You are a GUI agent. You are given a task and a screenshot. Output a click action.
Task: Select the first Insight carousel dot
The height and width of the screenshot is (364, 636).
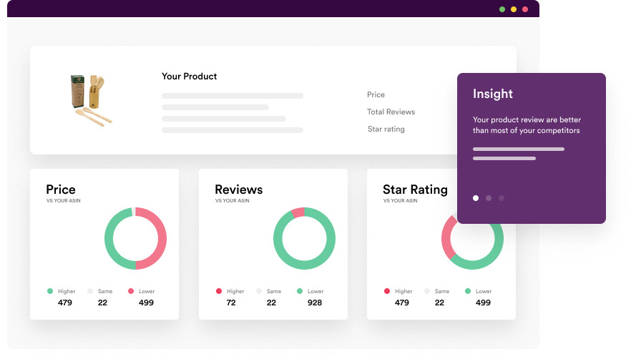pyautogui.click(x=476, y=198)
